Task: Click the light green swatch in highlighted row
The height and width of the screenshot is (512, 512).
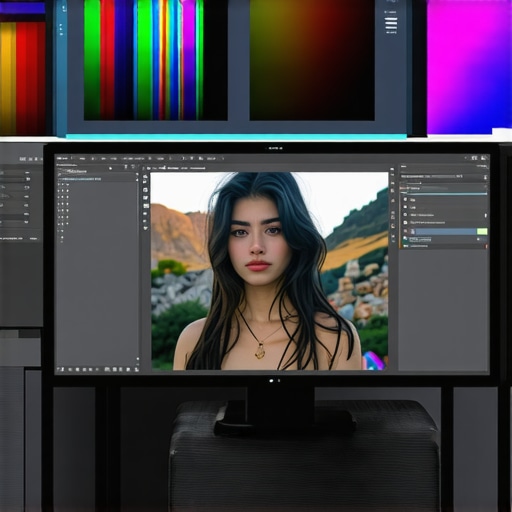Action: pos(482,231)
